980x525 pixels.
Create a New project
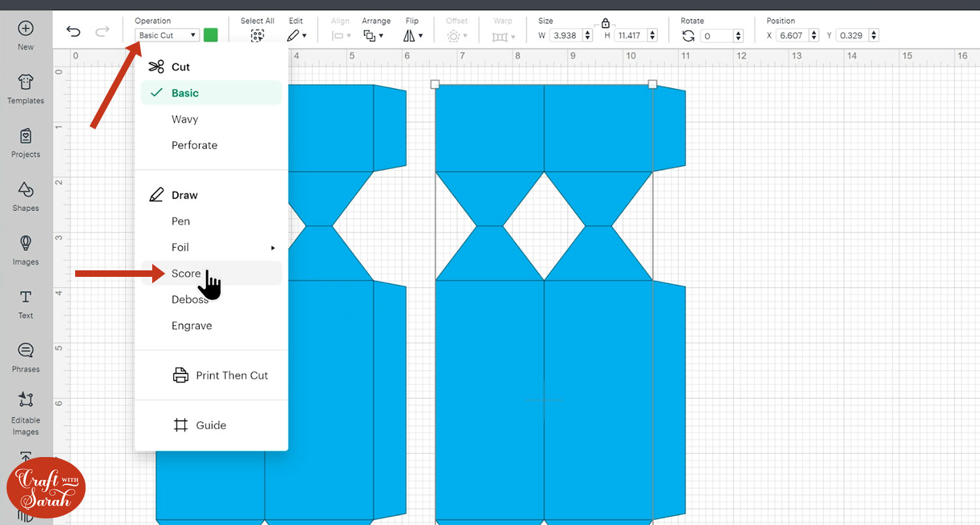coord(25,35)
